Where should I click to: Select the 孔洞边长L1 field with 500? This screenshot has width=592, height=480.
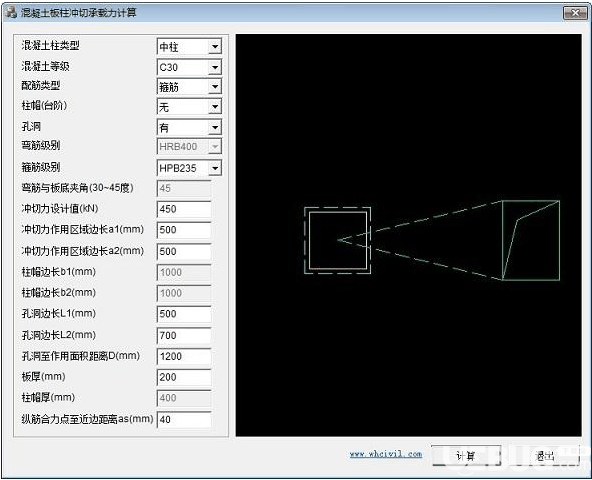(x=184, y=314)
